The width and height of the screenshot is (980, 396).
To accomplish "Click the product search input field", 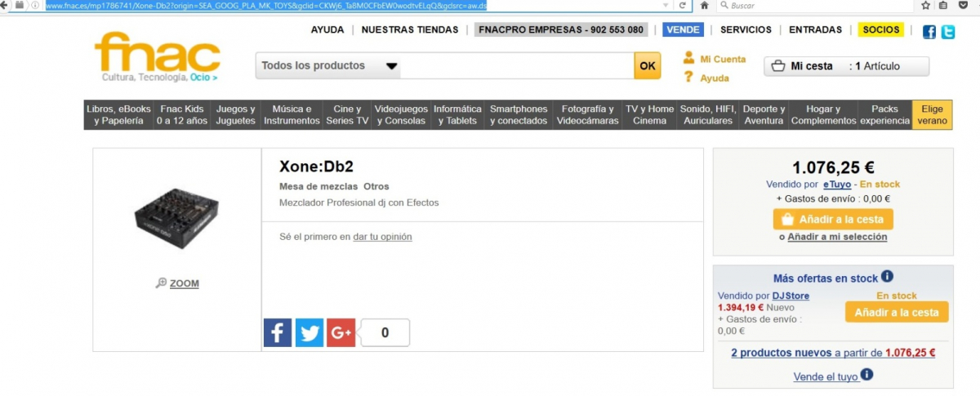I will (517, 66).
